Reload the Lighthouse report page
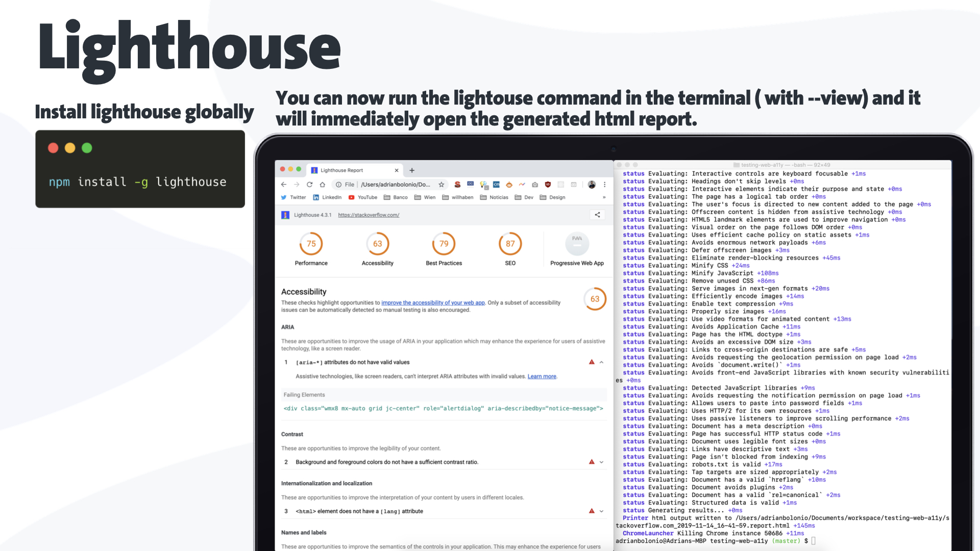The image size is (980, 551). 309,185
